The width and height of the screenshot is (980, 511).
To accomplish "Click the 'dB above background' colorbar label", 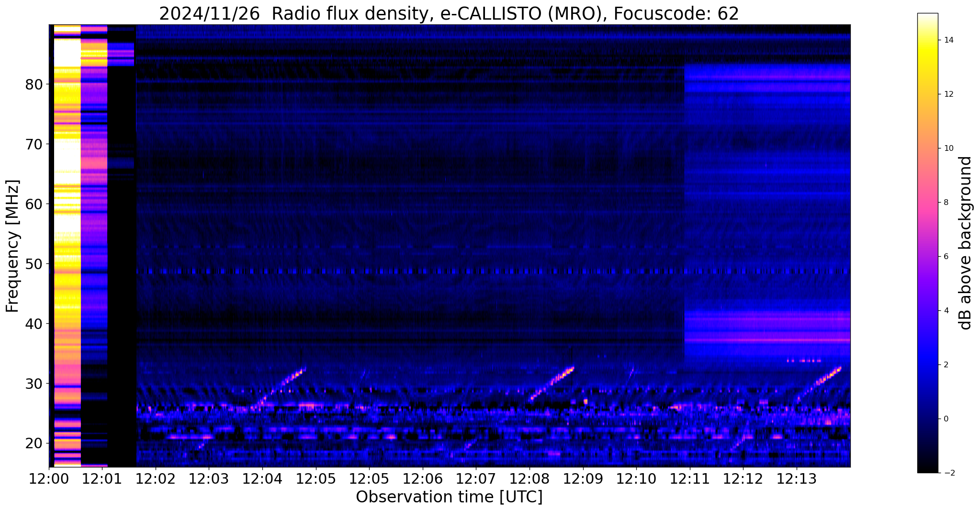I will point(966,243).
